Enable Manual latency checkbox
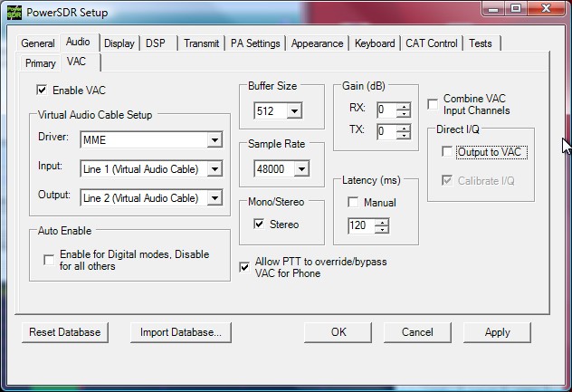This screenshot has width=572, height=392. pos(353,202)
